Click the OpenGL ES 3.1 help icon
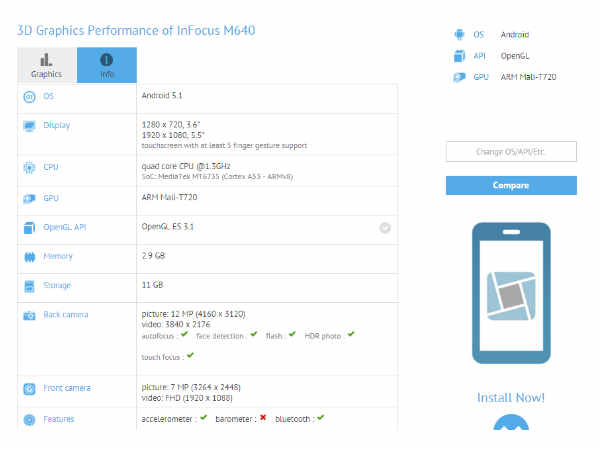This screenshot has height=450, width=600. pos(385,228)
